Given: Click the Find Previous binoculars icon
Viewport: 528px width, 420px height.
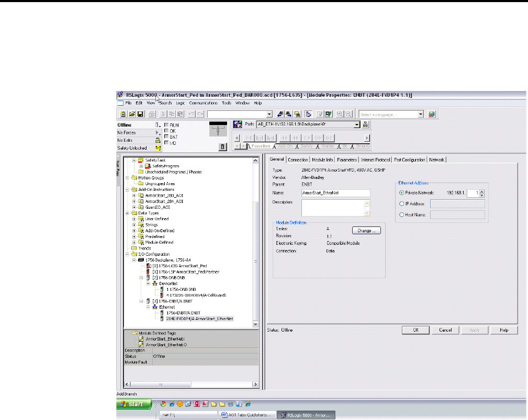Looking at the screenshot, I should [x=280, y=115].
